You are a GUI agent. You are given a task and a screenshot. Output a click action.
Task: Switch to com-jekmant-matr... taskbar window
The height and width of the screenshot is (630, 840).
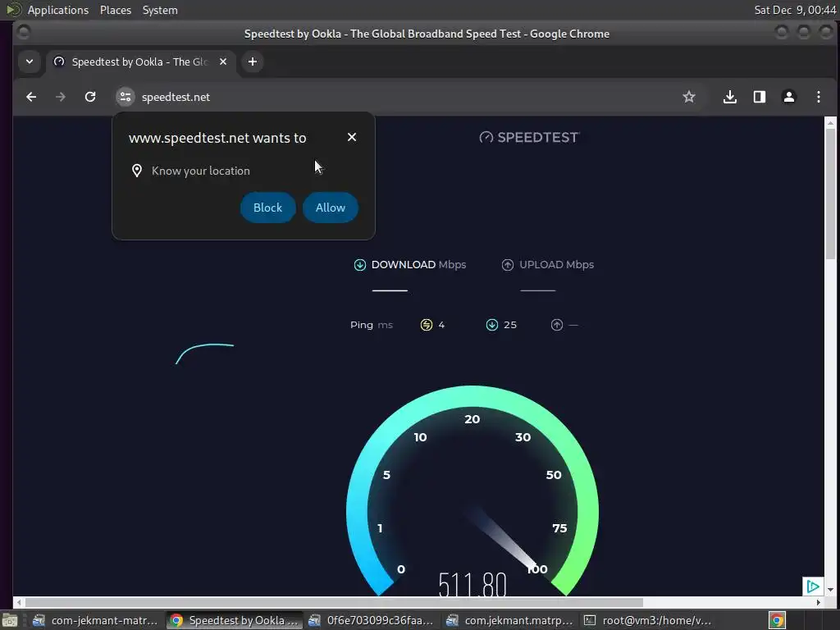click(x=95, y=620)
